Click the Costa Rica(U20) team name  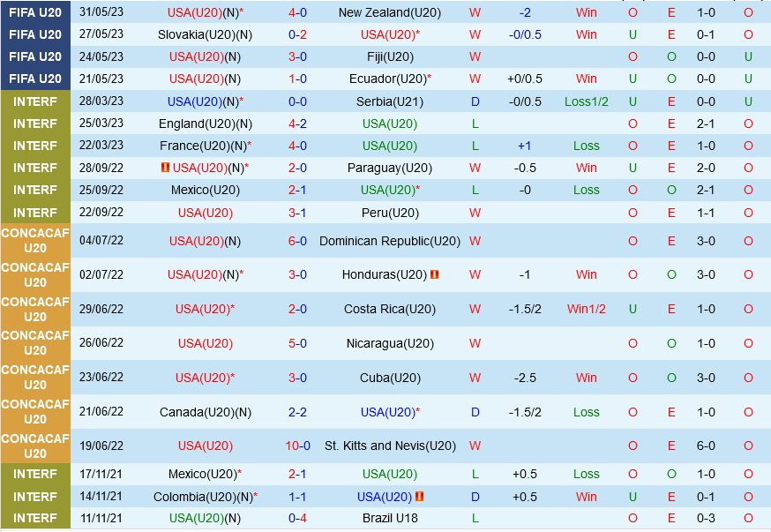pyautogui.click(x=390, y=310)
